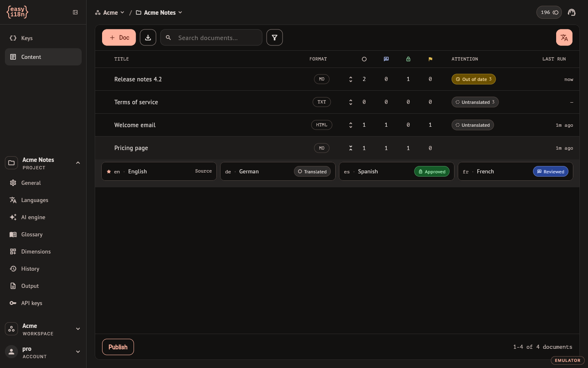Open the Acme workspace breadcrumb dropdown

point(109,13)
